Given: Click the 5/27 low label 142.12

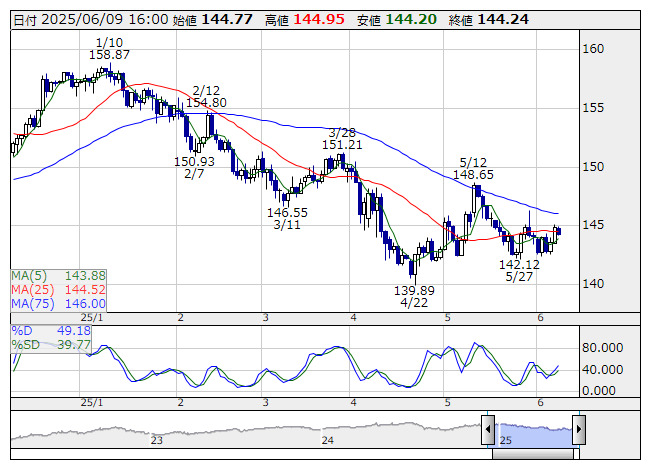Looking at the screenshot, I should (519, 264).
